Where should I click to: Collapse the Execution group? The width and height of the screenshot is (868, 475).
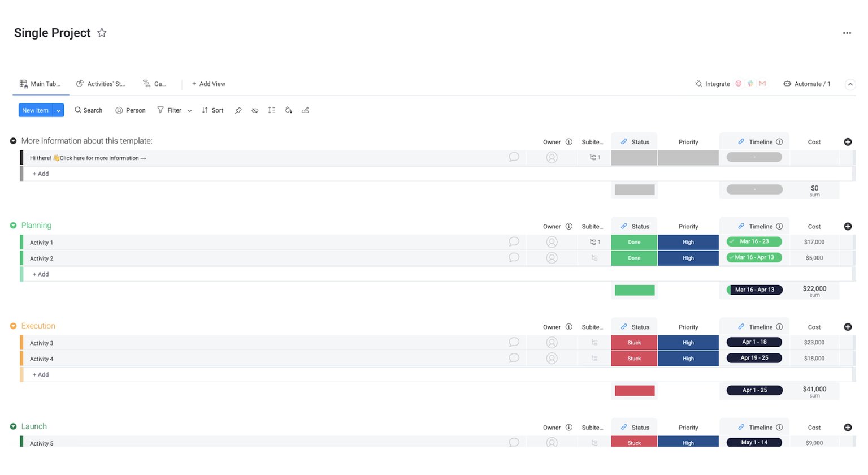[x=13, y=326]
